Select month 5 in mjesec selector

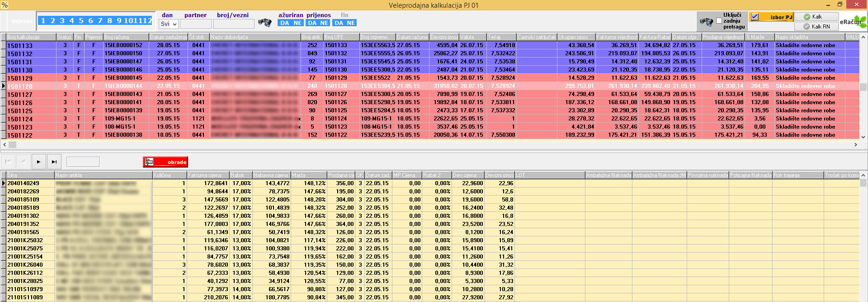coord(81,21)
